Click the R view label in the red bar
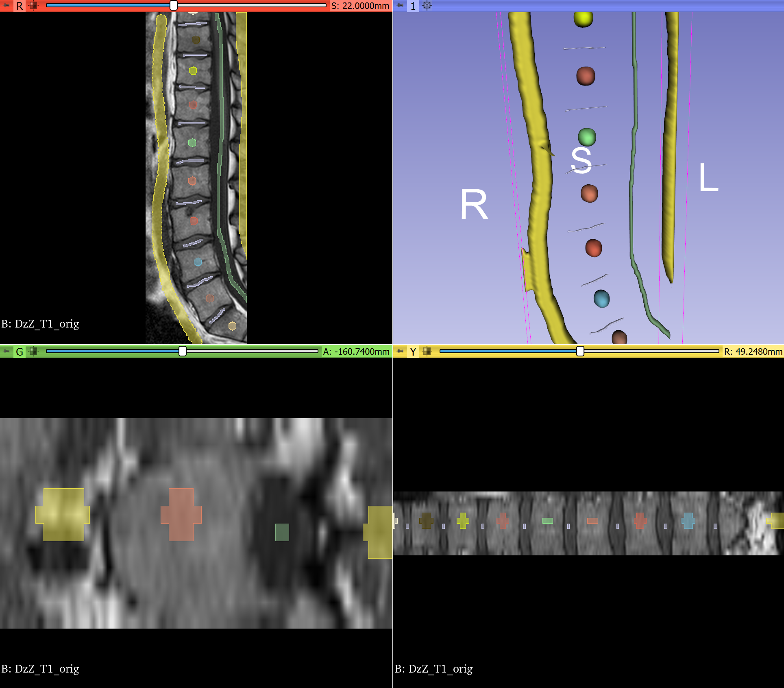The height and width of the screenshot is (688, 784). [x=20, y=6]
